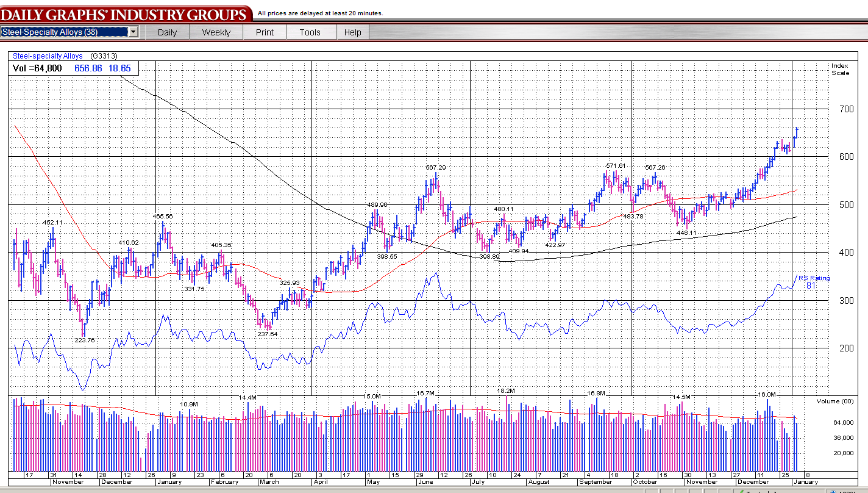The width and height of the screenshot is (868, 493).
Task: Click the Print button
Action: tap(265, 32)
